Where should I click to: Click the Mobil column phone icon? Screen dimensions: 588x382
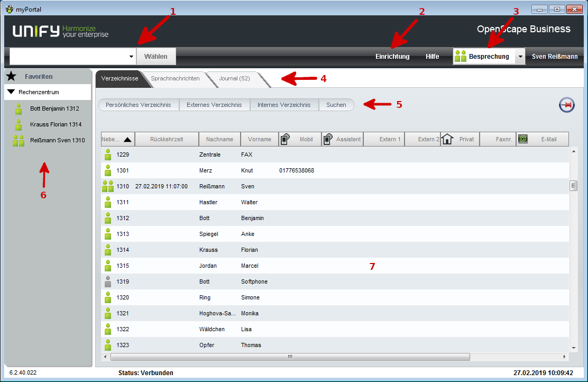tap(285, 139)
